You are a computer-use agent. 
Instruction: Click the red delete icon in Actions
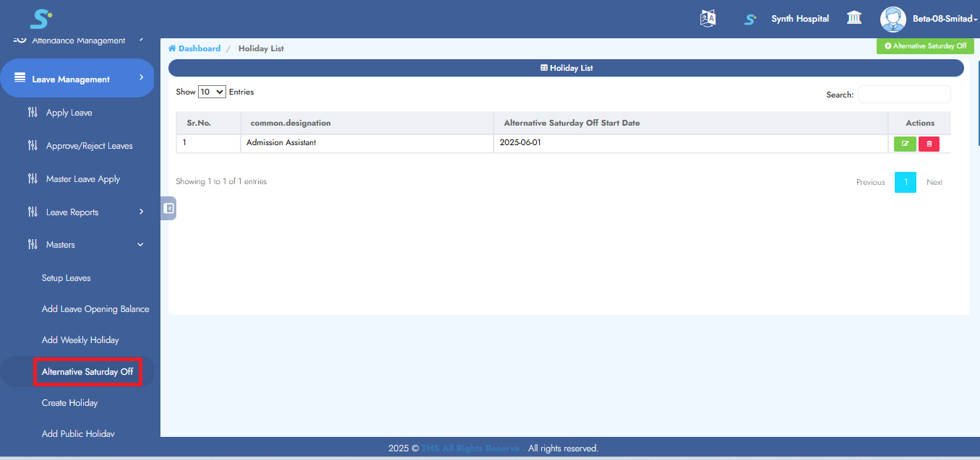coord(929,144)
